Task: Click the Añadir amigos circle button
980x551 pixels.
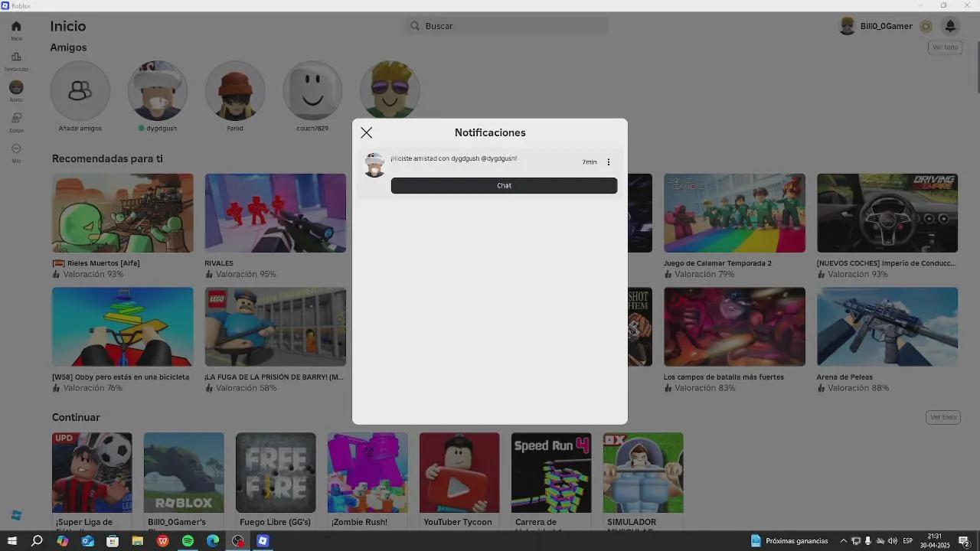Action: click(80, 91)
